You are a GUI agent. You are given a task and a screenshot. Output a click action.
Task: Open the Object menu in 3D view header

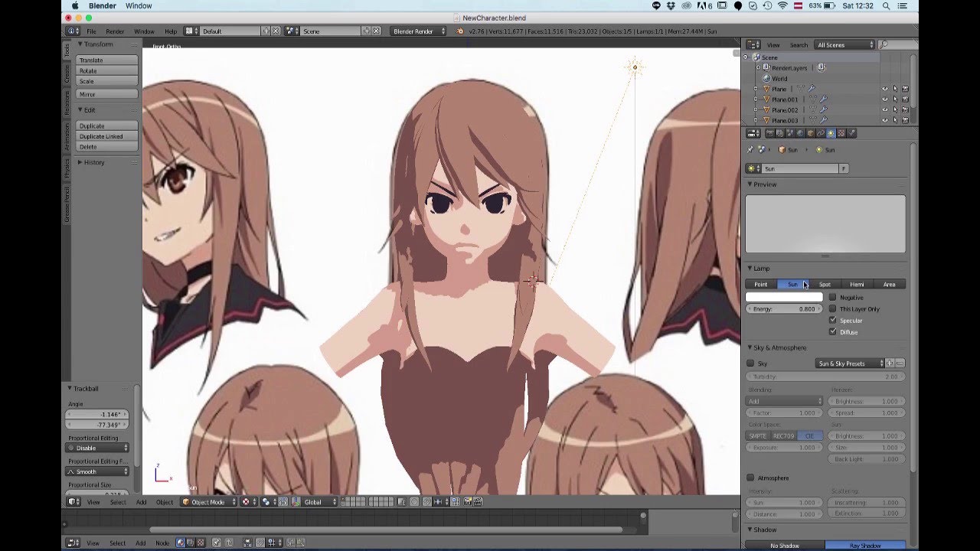pos(165,502)
